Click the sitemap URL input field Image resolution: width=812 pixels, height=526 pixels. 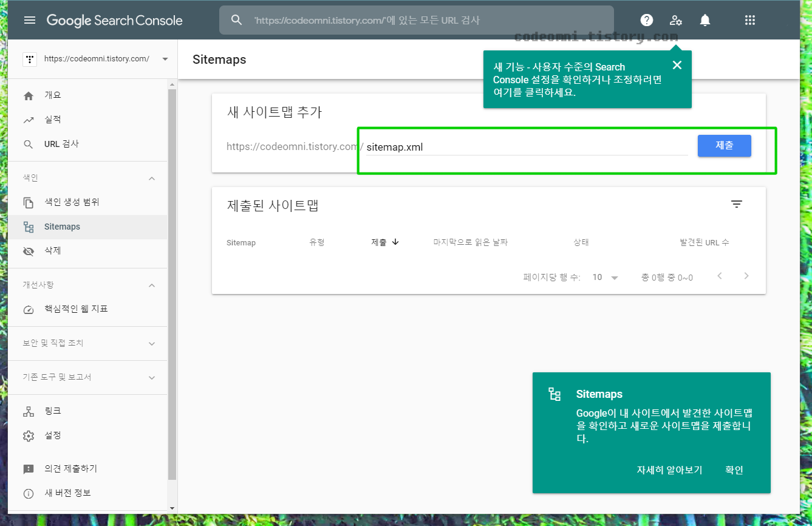tap(527, 147)
